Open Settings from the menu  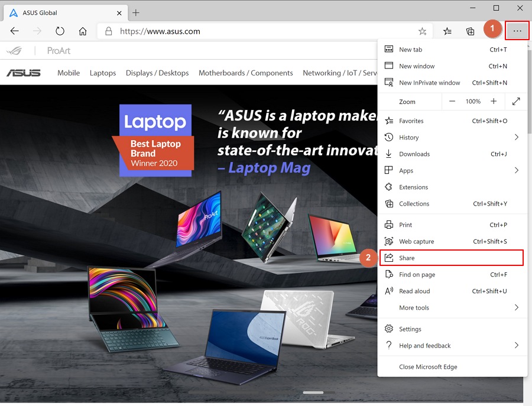452,329
